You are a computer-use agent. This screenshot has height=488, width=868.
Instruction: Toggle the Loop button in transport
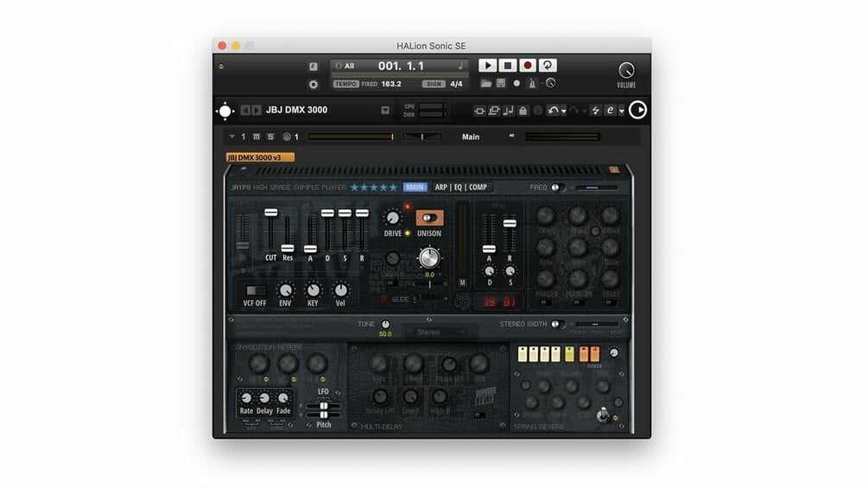pos(548,66)
